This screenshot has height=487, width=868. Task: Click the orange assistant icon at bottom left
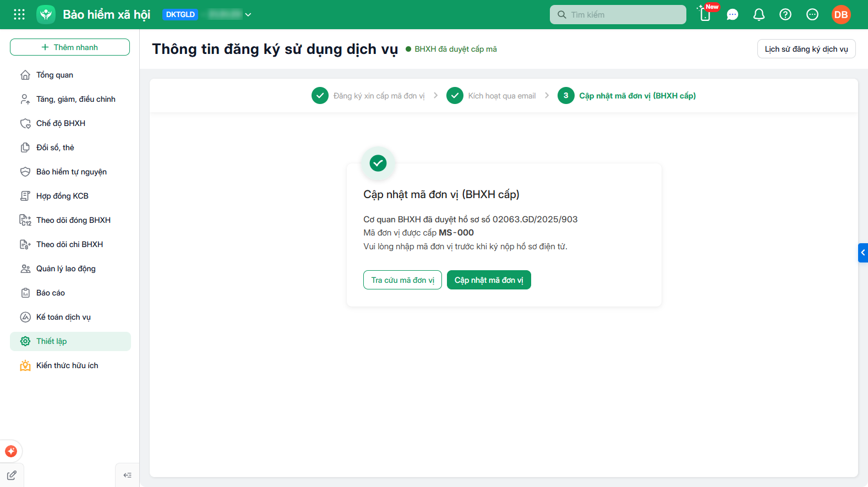tap(11, 451)
